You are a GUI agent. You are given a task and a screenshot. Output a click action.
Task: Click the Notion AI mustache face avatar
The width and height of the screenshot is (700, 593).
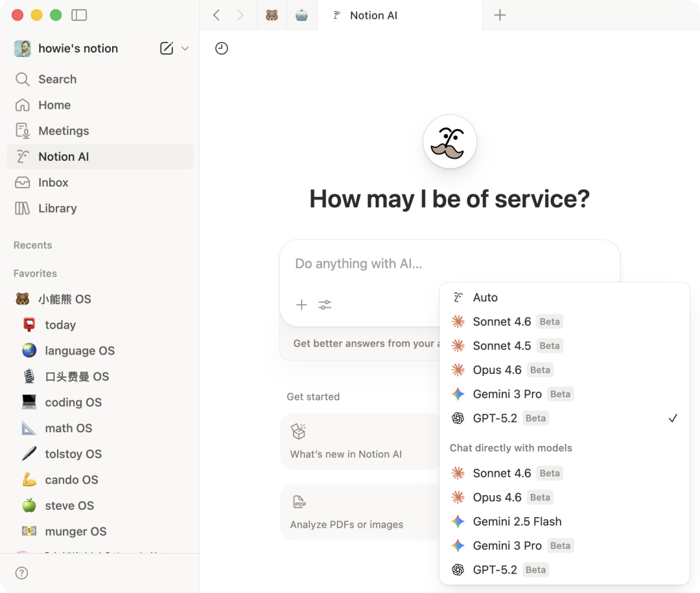click(450, 142)
